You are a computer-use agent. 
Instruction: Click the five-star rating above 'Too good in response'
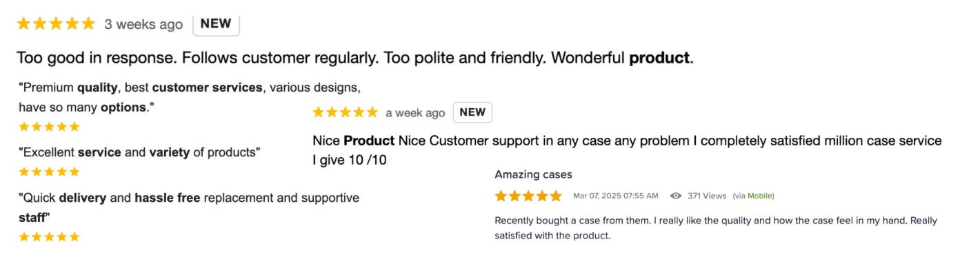56,23
